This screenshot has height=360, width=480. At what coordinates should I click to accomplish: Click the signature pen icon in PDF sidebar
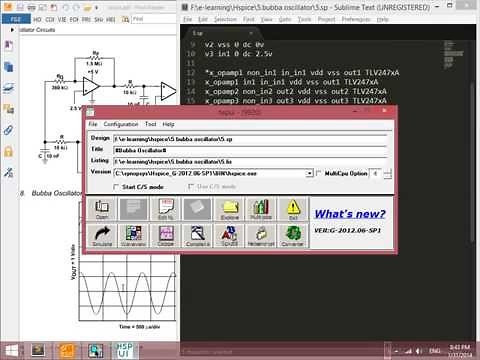click(9, 173)
